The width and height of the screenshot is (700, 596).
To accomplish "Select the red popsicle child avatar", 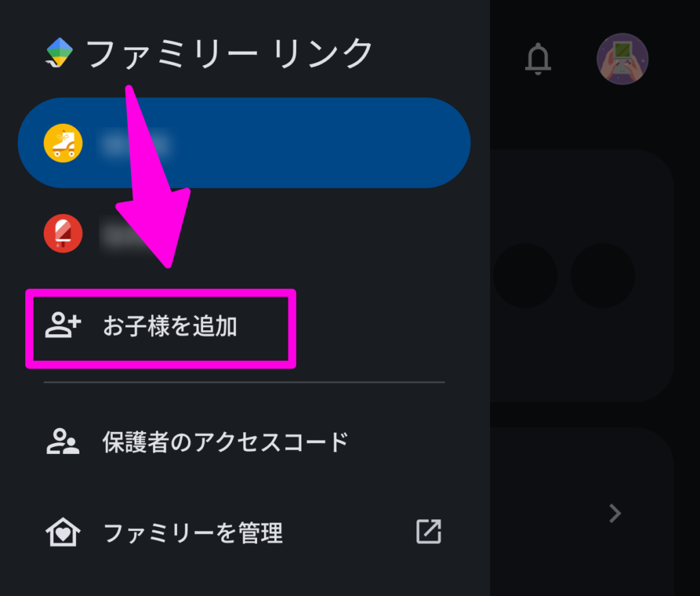I will (x=63, y=234).
